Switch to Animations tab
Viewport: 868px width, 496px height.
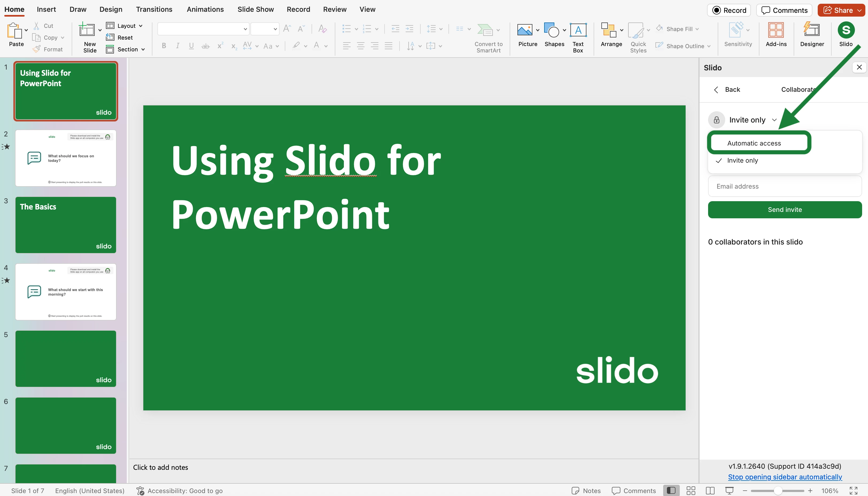click(205, 10)
